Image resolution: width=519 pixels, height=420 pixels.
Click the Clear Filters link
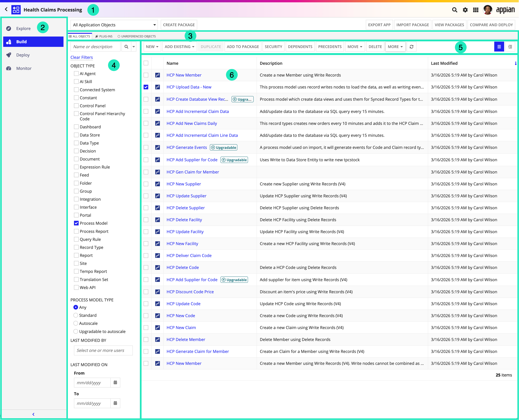coord(82,57)
